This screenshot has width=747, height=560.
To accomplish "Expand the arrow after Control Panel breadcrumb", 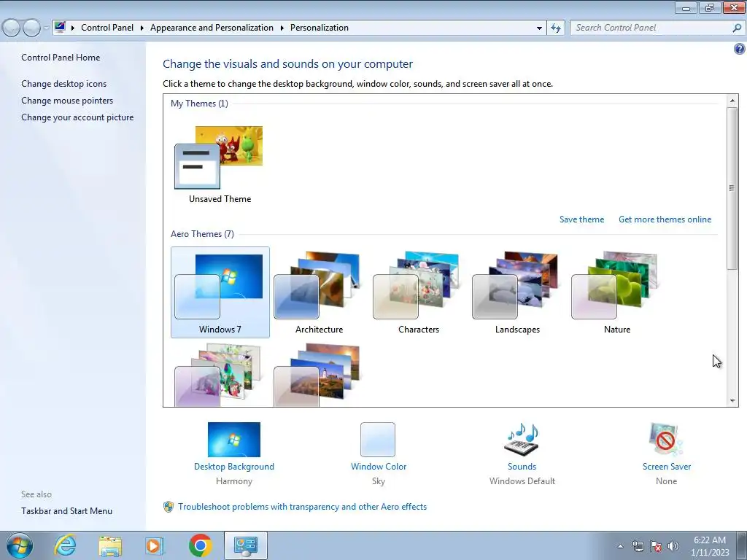I will tap(142, 28).
